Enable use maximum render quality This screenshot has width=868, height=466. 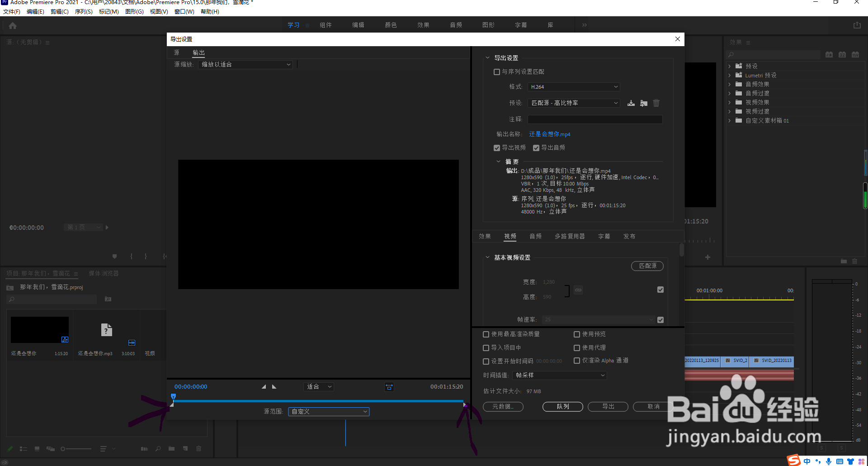click(x=486, y=334)
